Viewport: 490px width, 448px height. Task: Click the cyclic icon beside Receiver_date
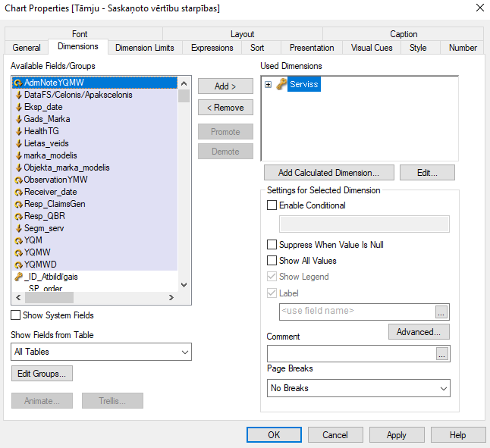point(18,193)
